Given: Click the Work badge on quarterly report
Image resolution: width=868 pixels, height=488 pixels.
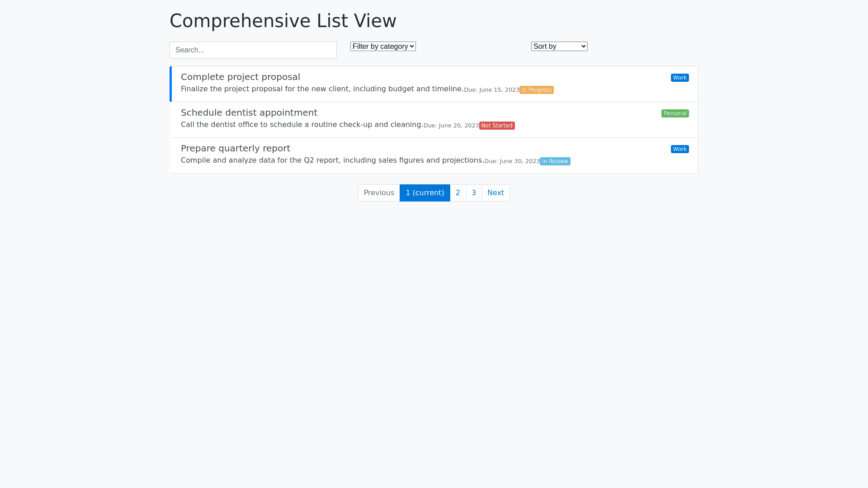Looking at the screenshot, I should point(679,149).
